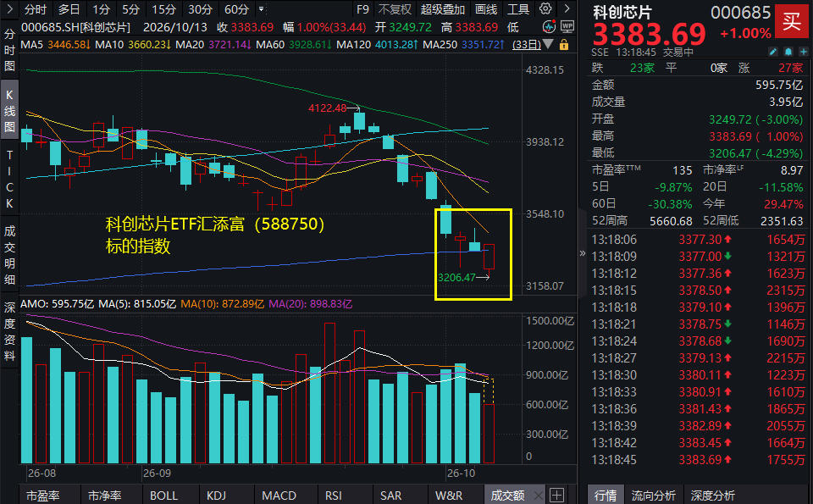
Task: Click the red 买 buy button
Action: 792,22
